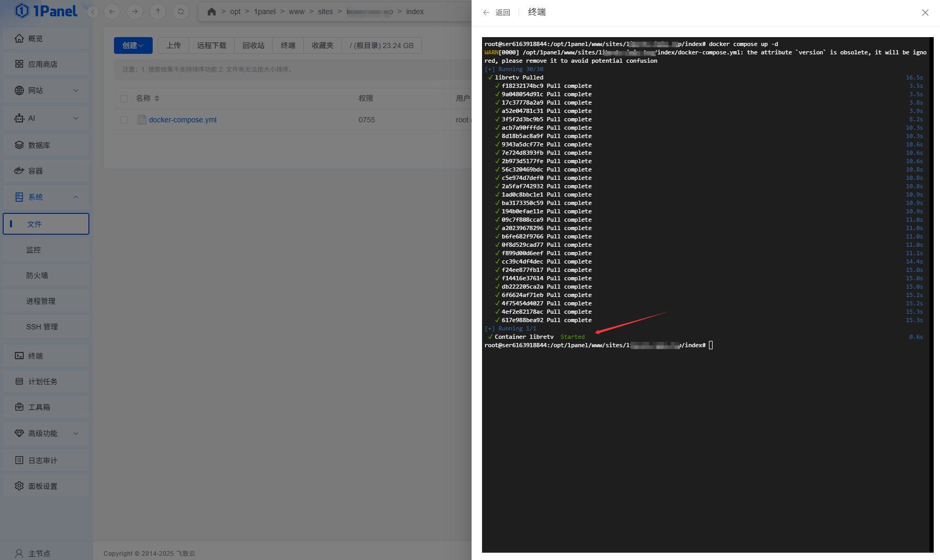940x560 pixels.
Task: Open docker-compose.yml file
Action: 182,120
